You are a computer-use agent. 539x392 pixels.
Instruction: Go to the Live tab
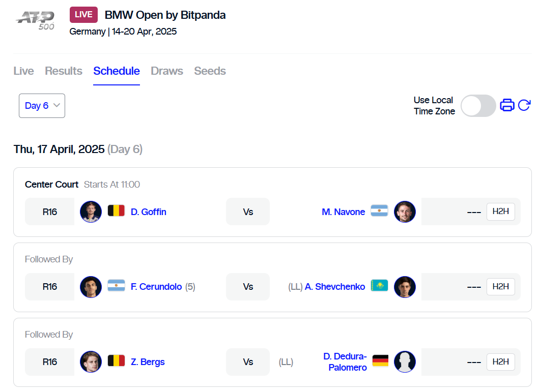24,71
